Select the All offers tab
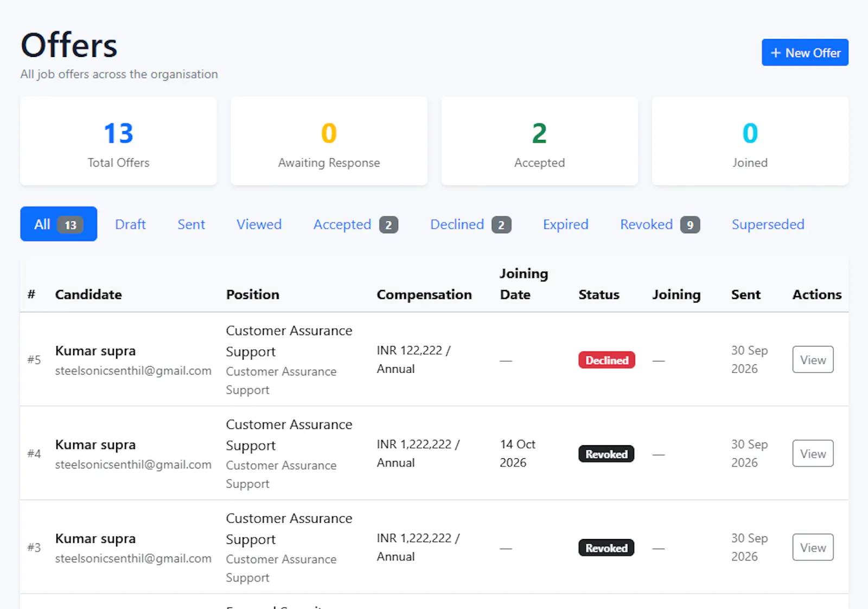 tap(59, 224)
